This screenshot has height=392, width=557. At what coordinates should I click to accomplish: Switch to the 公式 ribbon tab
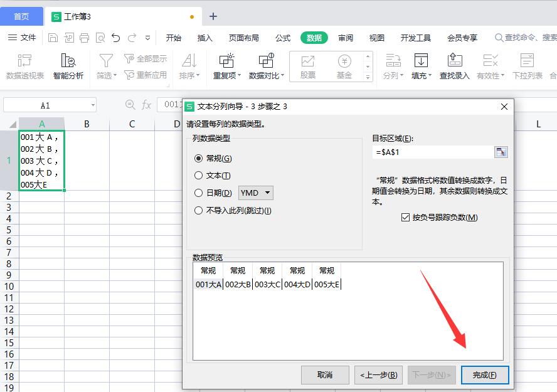(282, 38)
